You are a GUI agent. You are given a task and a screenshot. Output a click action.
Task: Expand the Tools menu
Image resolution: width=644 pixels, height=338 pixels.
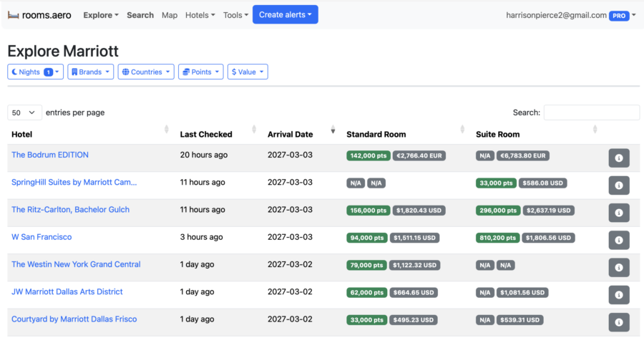coord(235,15)
